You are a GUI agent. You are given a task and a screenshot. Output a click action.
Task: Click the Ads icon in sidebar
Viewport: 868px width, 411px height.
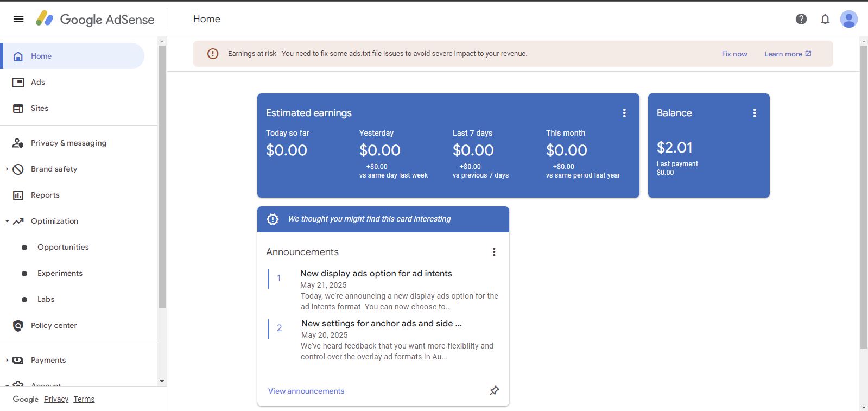coord(18,82)
